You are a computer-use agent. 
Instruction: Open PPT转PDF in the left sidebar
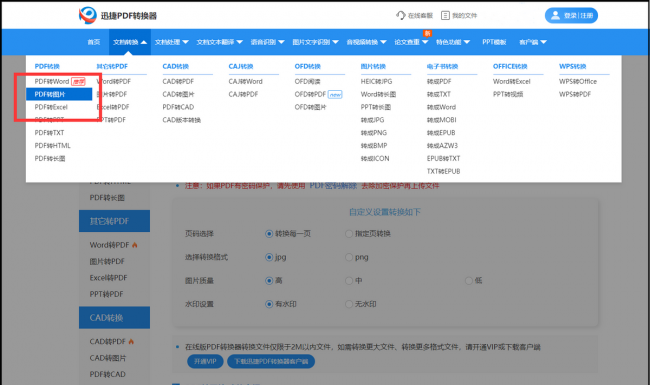(x=107, y=294)
